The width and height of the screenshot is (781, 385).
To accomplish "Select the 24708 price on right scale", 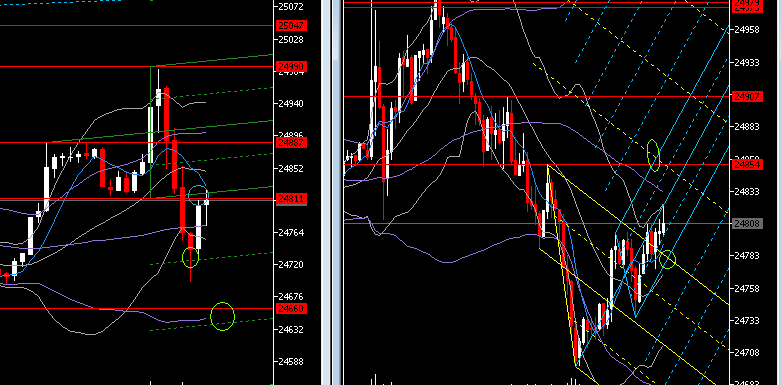I will click(747, 353).
